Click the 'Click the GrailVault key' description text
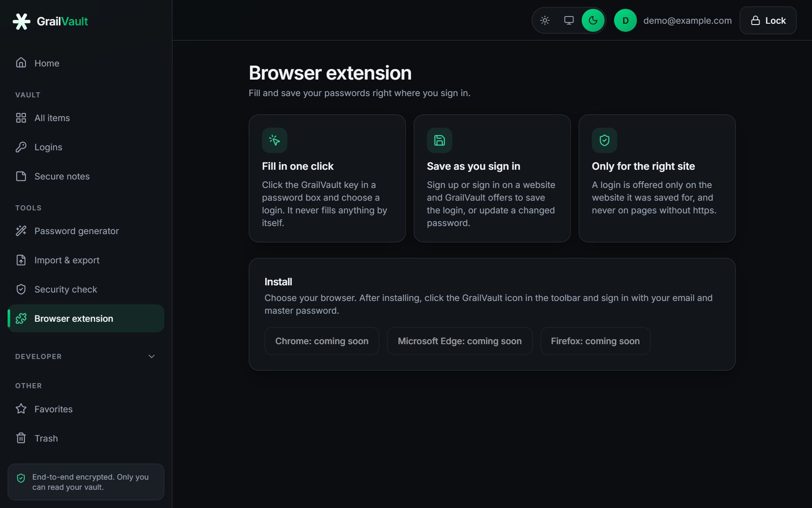Viewport: 812px width, 508px height. pyautogui.click(x=324, y=204)
